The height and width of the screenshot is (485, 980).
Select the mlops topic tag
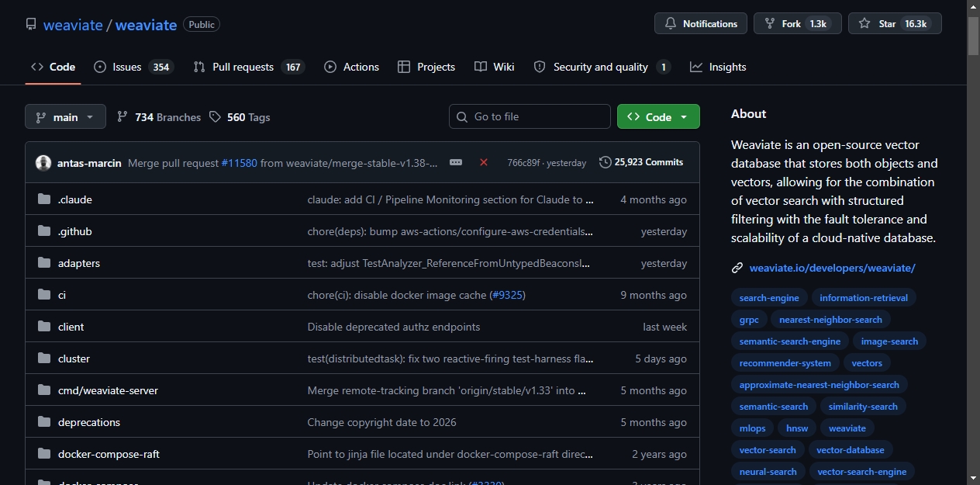[x=753, y=428]
